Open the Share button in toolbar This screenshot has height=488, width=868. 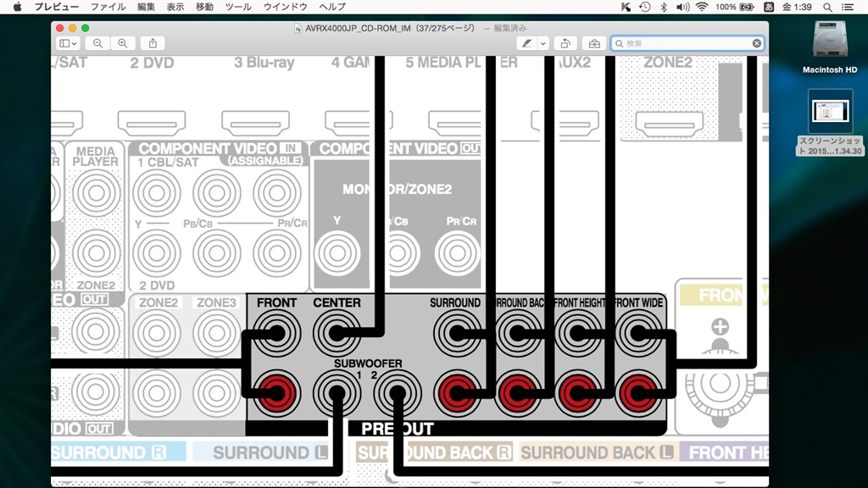coord(153,43)
